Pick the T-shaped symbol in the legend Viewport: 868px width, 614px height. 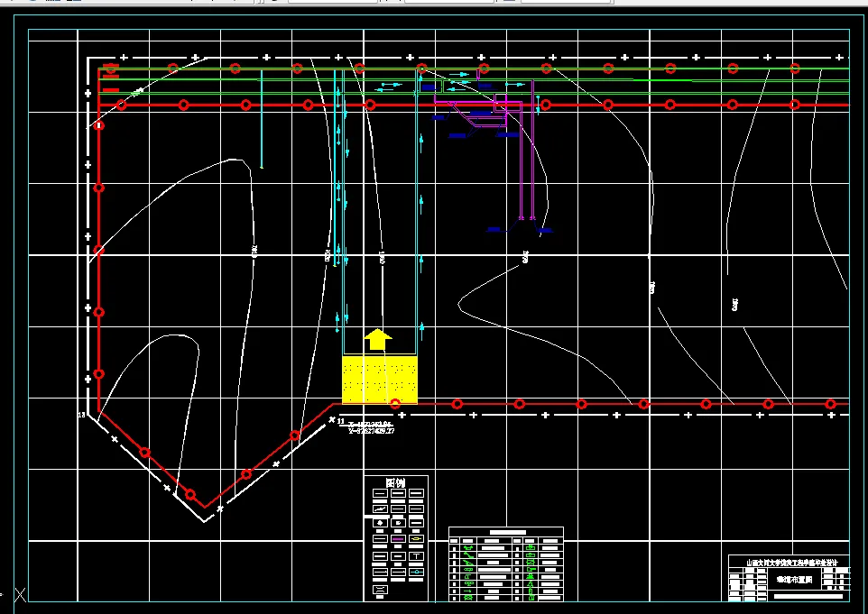click(x=416, y=556)
